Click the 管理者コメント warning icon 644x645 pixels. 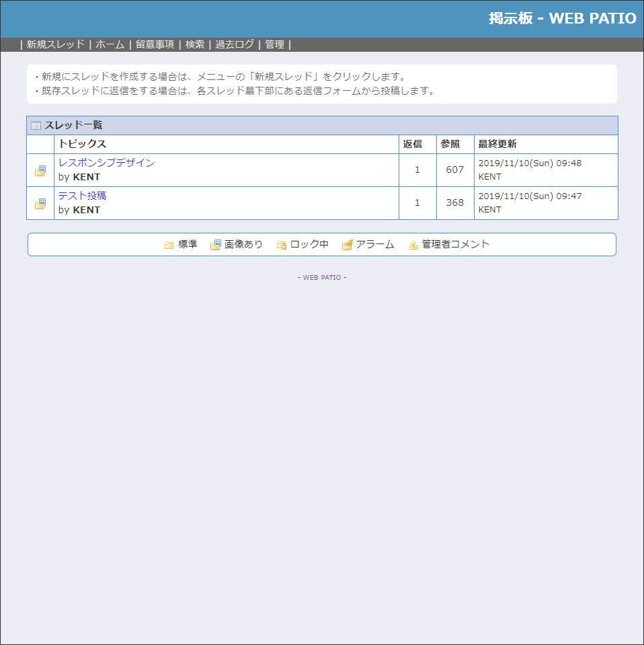coord(413,245)
